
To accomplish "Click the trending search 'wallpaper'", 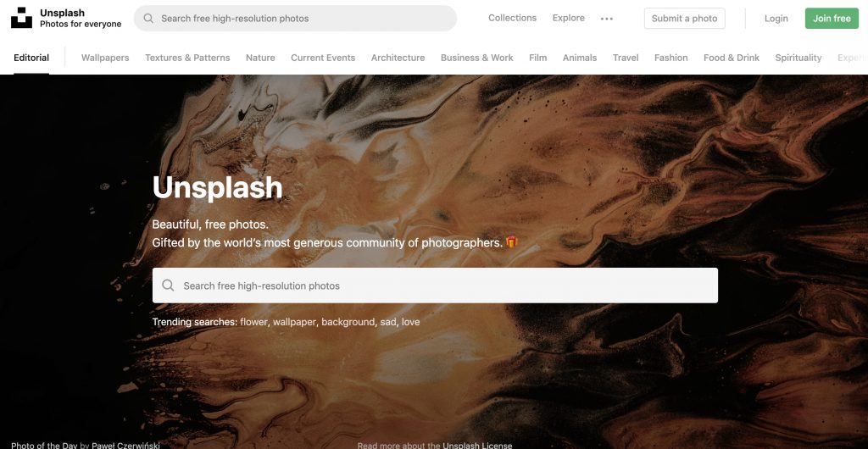I will 294,322.
